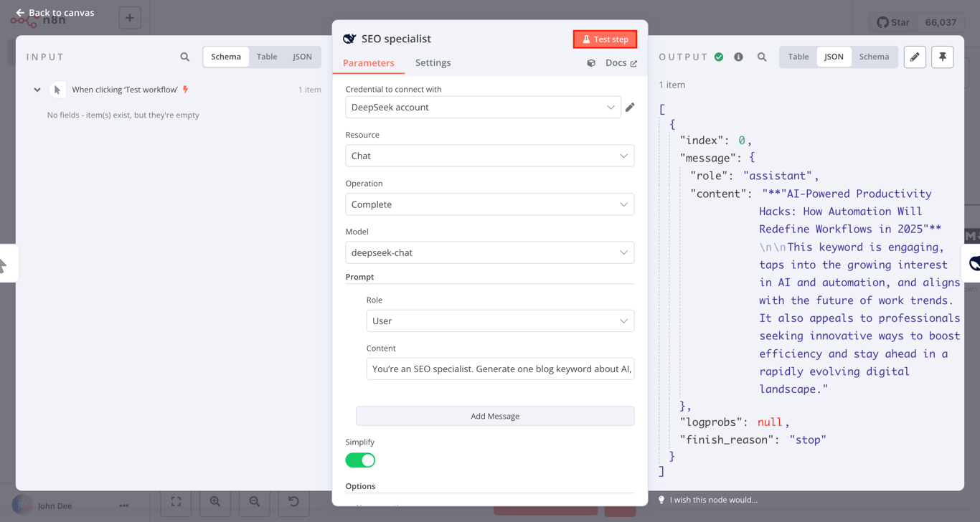Zoom to fit using the canvas fit icon
This screenshot has height=522, width=980.
176,506
